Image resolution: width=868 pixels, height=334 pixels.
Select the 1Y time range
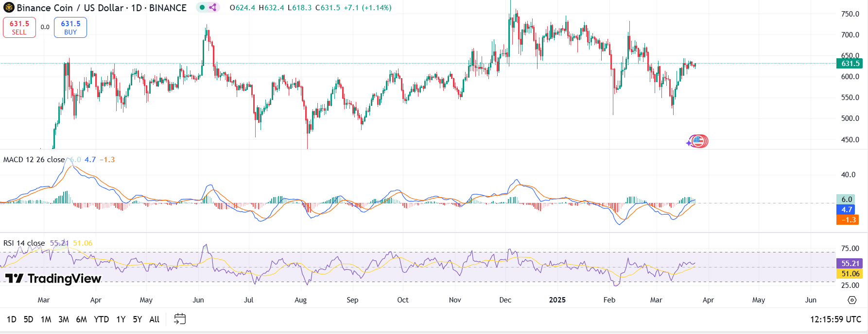point(121,319)
